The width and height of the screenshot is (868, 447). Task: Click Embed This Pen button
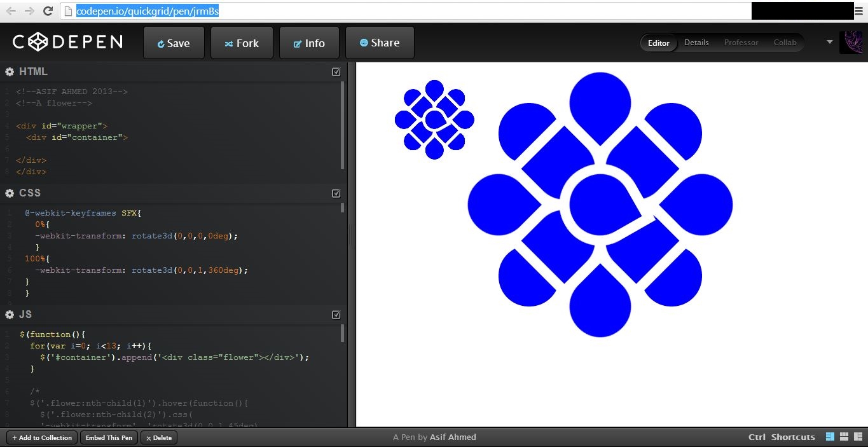(109, 437)
